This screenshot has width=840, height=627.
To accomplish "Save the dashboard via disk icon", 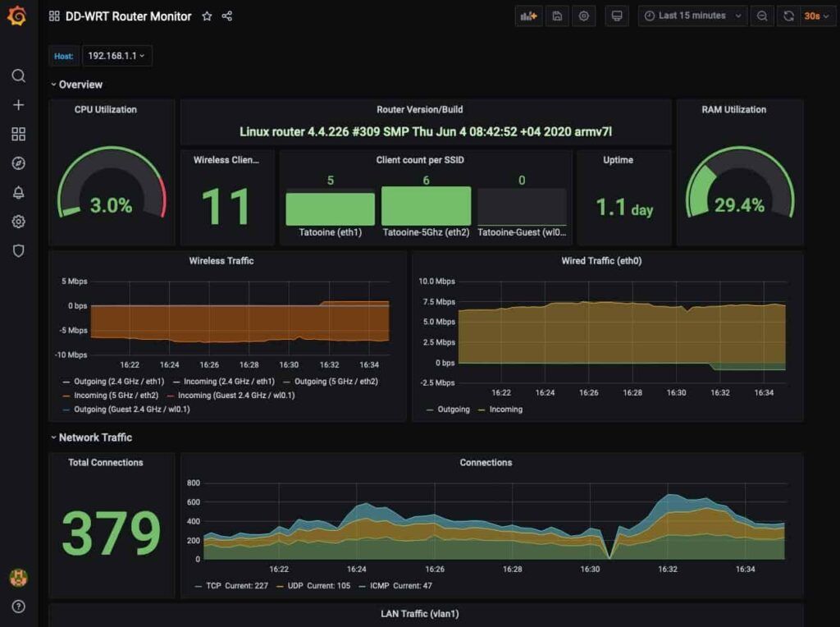I will [x=557, y=16].
